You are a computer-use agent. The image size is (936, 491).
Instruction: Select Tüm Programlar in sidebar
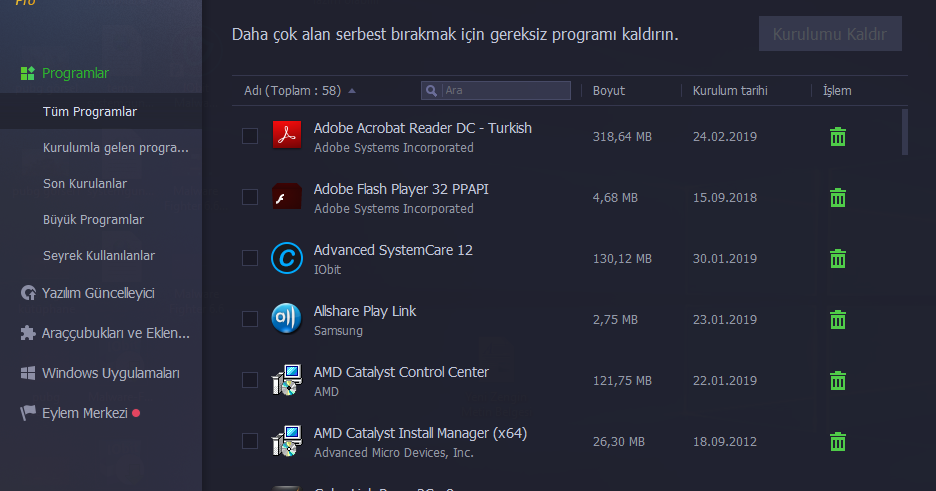tap(101, 112)
